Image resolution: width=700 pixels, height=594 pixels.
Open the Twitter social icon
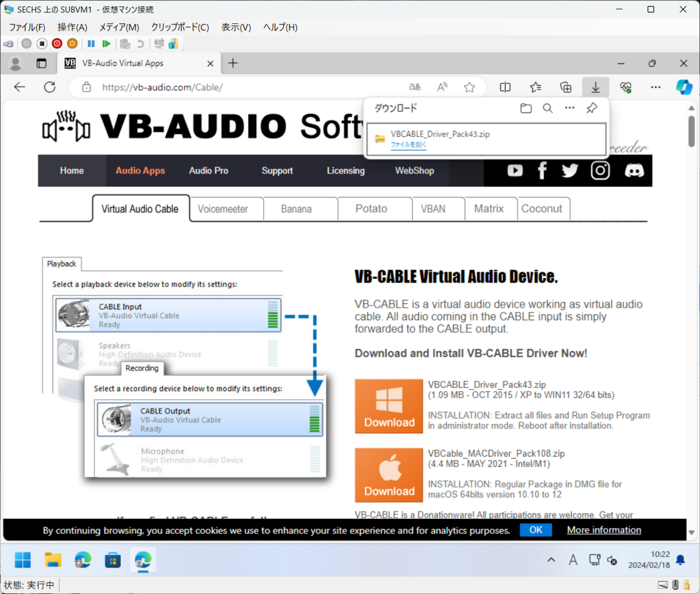(570, 170)
